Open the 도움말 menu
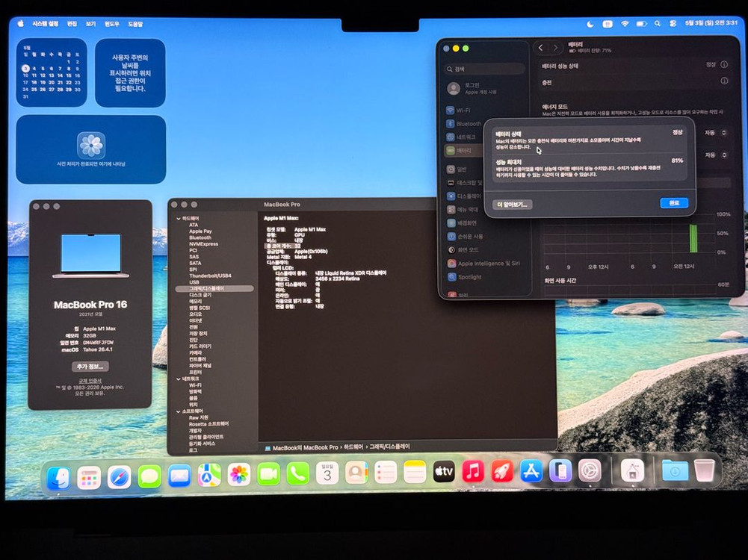The width and height of the screenshot is (748, 560). [135, 23]
